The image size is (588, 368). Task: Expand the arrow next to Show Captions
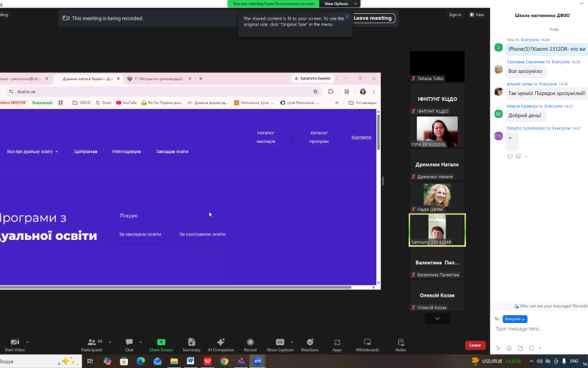coord(292,342)
